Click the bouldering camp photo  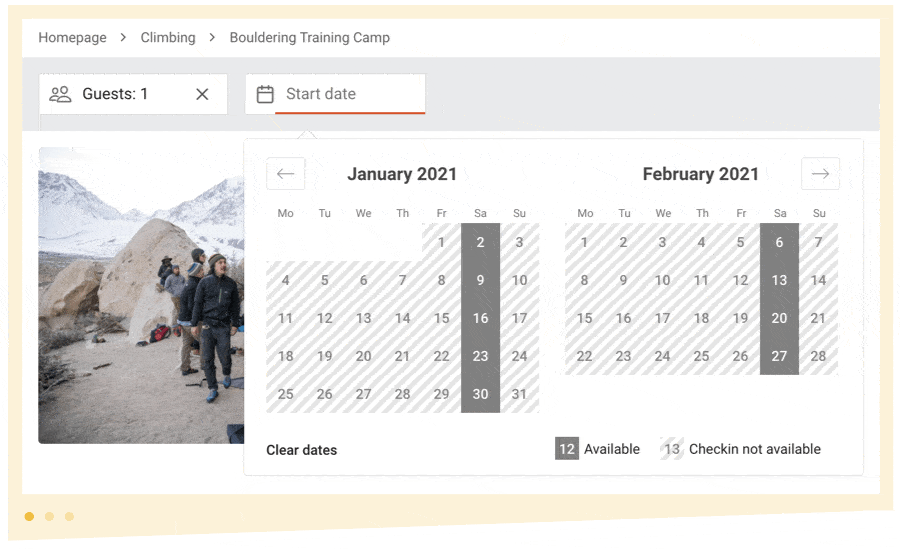pyautogui.click(x=141, y=295)
